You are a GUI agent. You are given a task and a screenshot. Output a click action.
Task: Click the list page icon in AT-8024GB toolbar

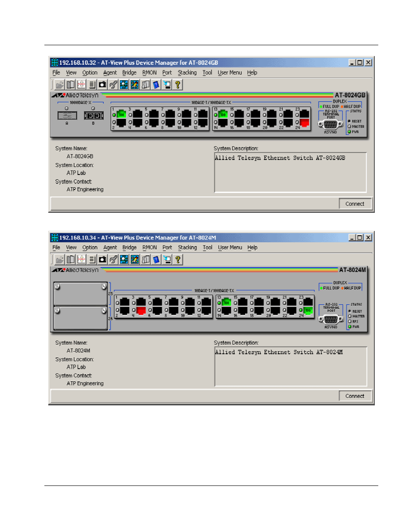[x=92, y=85]
